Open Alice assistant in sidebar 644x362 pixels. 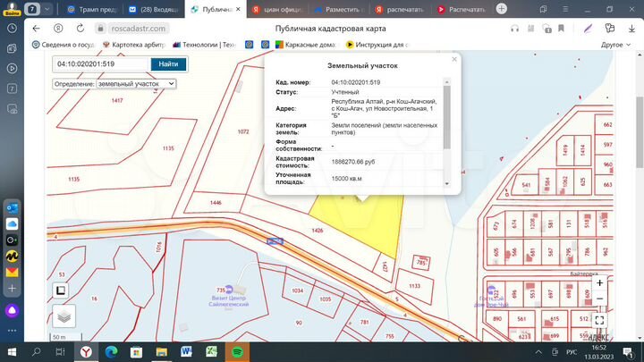[x=12, y=311]
